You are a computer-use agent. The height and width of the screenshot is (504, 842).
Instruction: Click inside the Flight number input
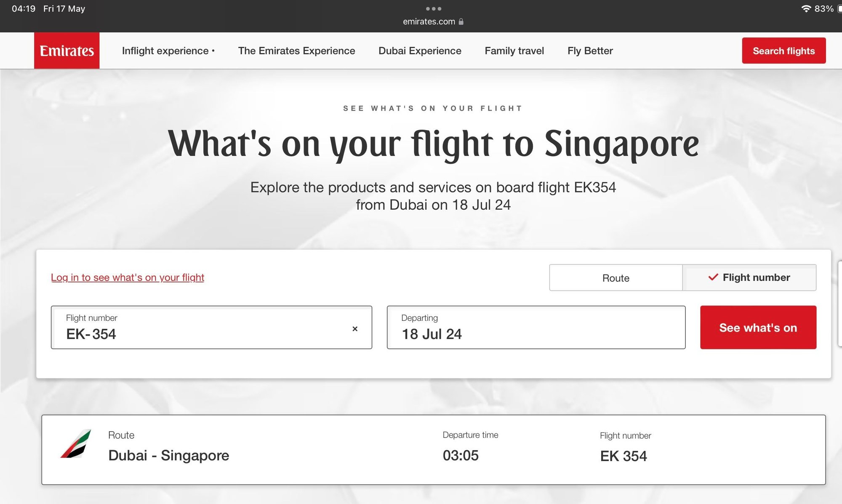202,333
